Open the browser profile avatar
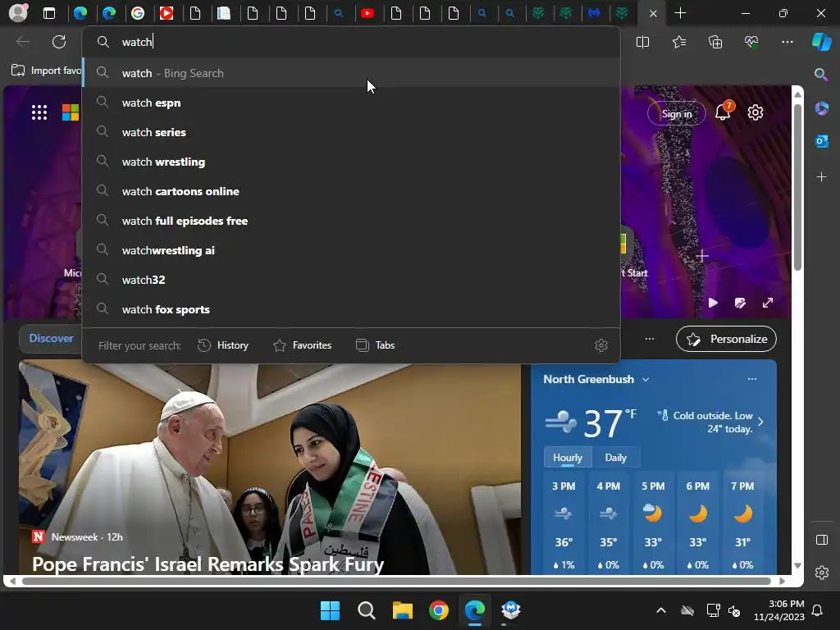Image resolution: width=840 pixels, height=630 pixels. tap(18, 13)
